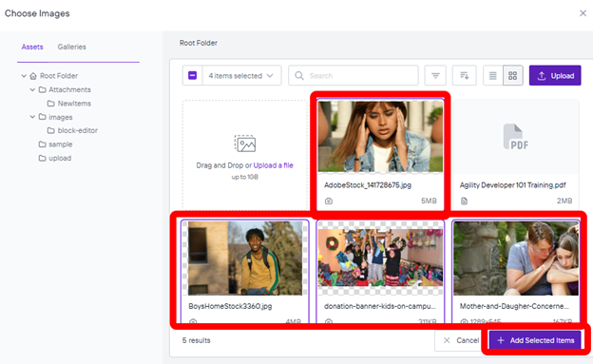Click the purple Upload button
This screenshot has width=593, height=364.
(x=555, y=76)
